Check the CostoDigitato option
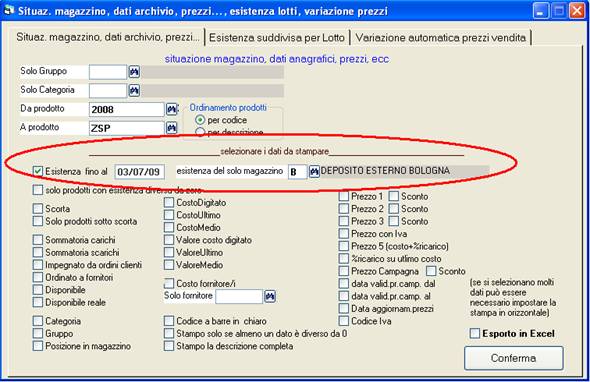Screen dimensions: 590x382 169,202
